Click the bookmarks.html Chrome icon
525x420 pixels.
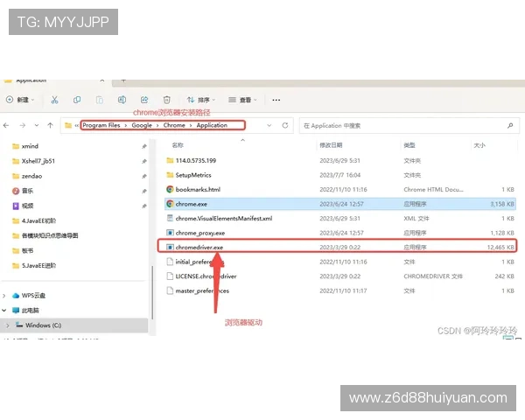170,189
